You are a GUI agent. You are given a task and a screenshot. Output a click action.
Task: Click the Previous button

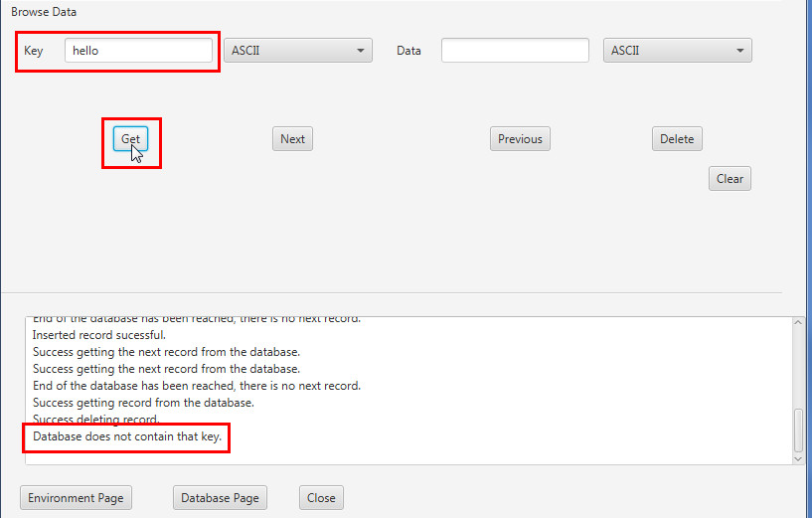(520, 139)
